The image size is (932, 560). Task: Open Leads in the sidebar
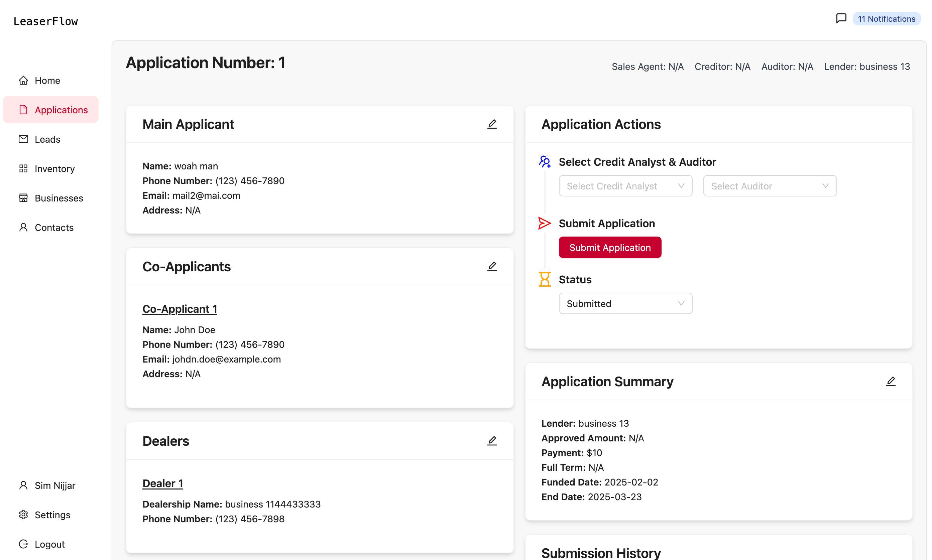(x=50, y=139)
